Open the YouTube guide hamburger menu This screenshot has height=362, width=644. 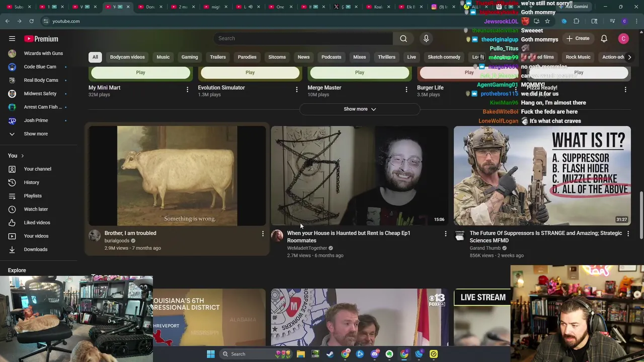[12, 39]
